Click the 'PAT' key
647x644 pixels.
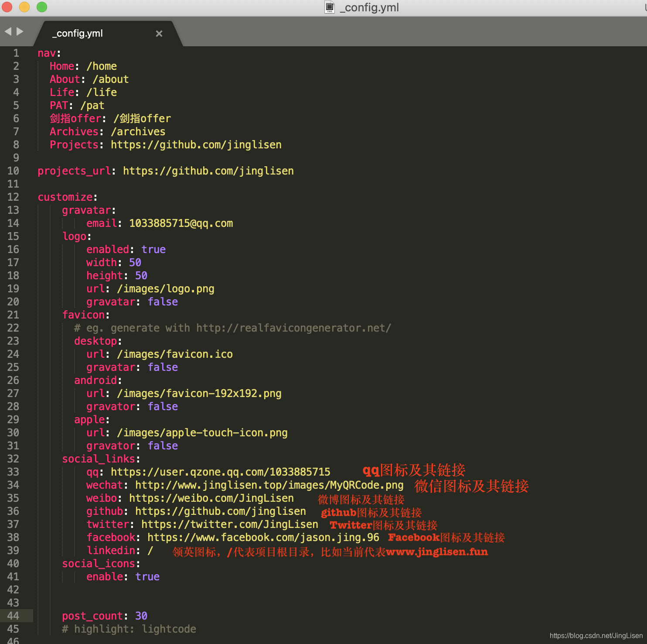coord(59,106)
